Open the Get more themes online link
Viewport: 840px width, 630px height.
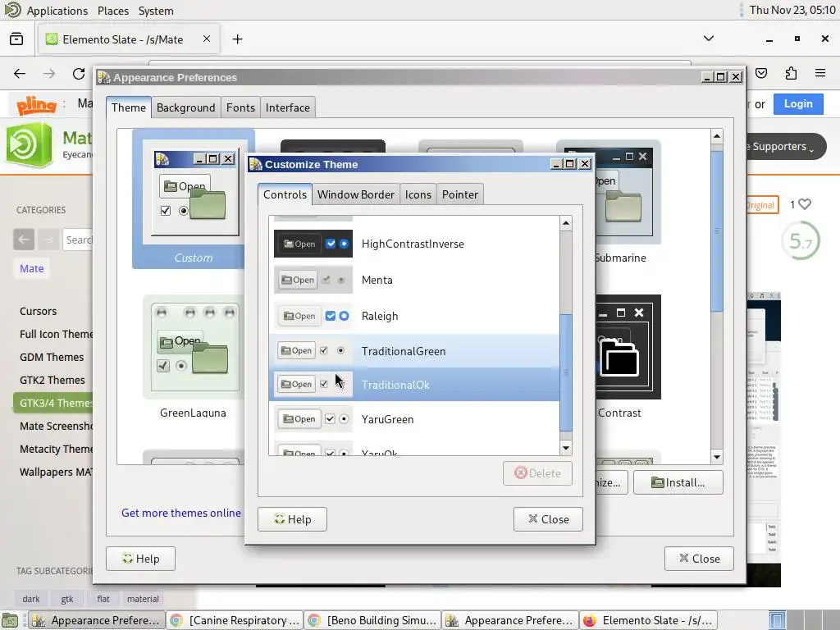[181, 513]
